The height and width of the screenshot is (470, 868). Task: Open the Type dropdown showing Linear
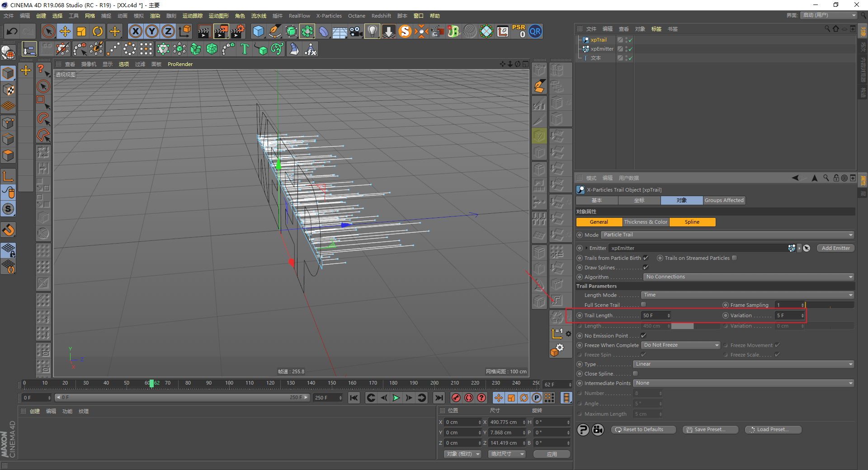[744, 364]
